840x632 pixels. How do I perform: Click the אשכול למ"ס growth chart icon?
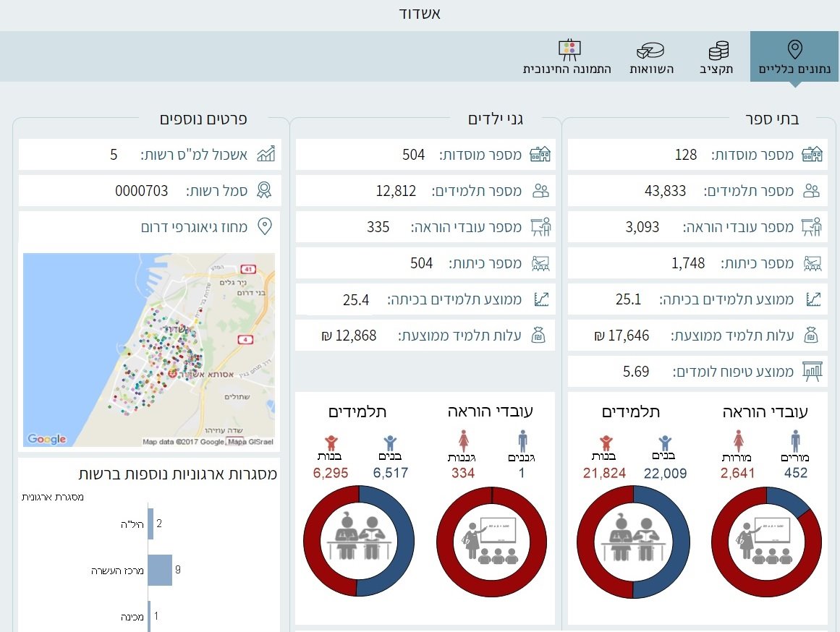click(x=266, y=154)
